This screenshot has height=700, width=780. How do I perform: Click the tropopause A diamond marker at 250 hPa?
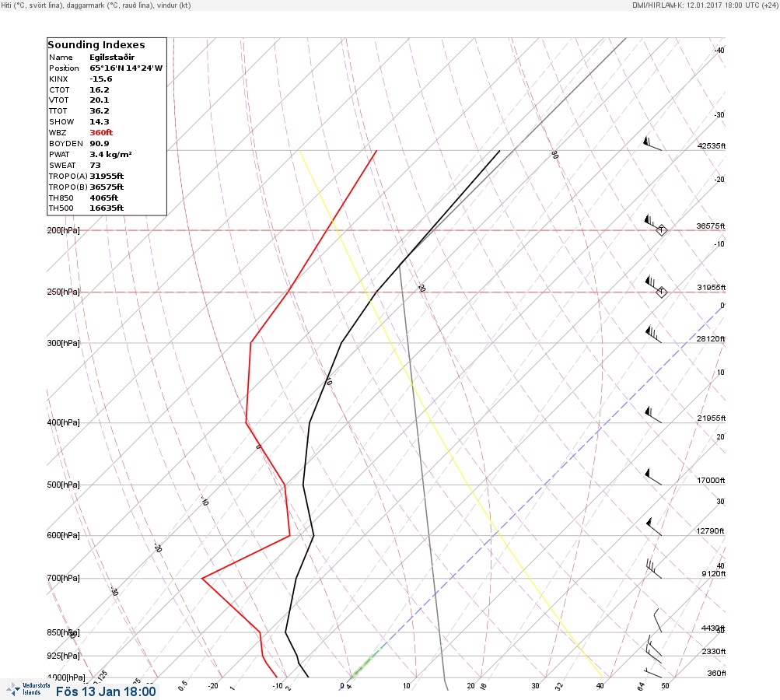tap(661, 292)
